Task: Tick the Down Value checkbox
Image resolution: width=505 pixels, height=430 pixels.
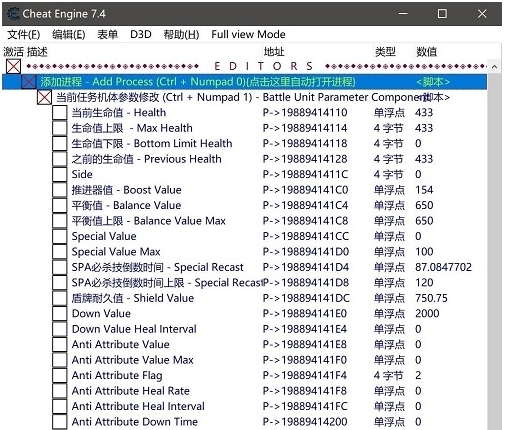Action: pos(60,313)
